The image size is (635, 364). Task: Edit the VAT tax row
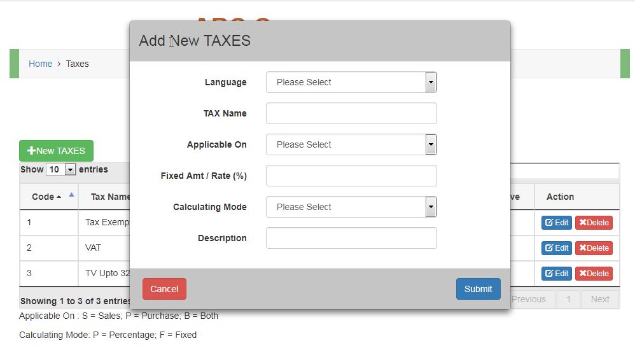coord(557,248)
